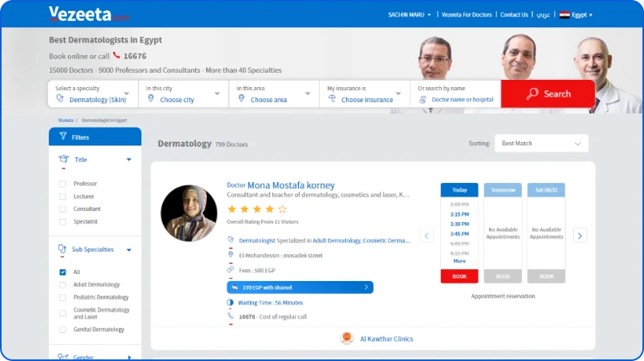This screenshot has width=644, height=361.
Task: Tick the Genital Dermatology checkbox
Action: tap(62, 329)
